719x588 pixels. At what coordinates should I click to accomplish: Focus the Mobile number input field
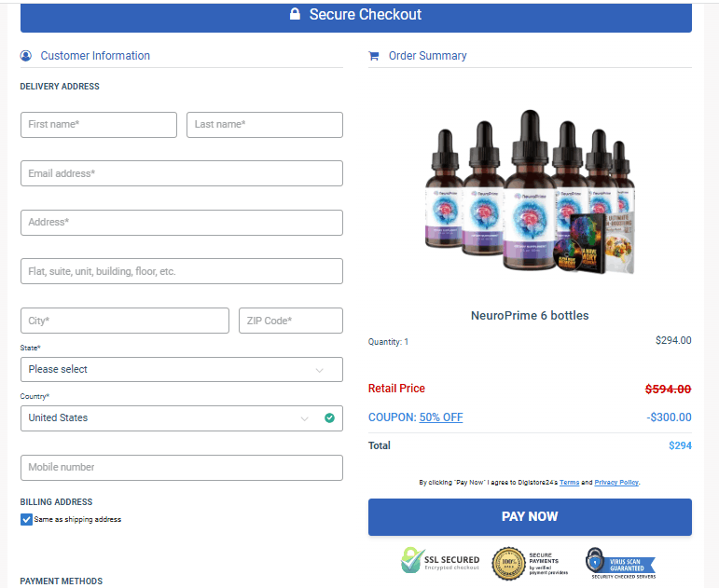tap(182, 468)
